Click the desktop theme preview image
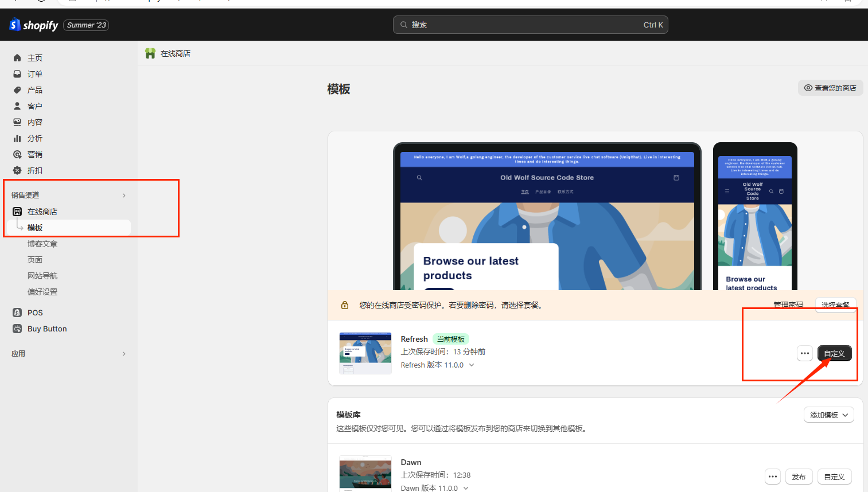The height and width of the screenshot is (492, 868). click(x=547, y=217)
